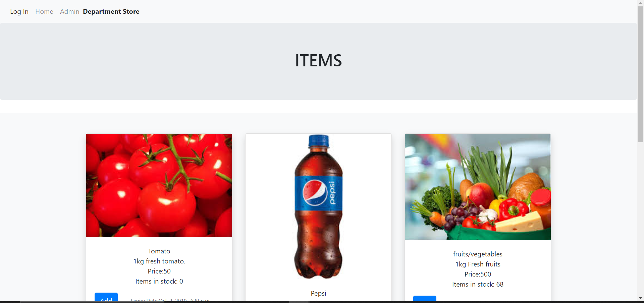Open the Tomato product image
Screen dimensions: 644x303
(x=159, y=185)
